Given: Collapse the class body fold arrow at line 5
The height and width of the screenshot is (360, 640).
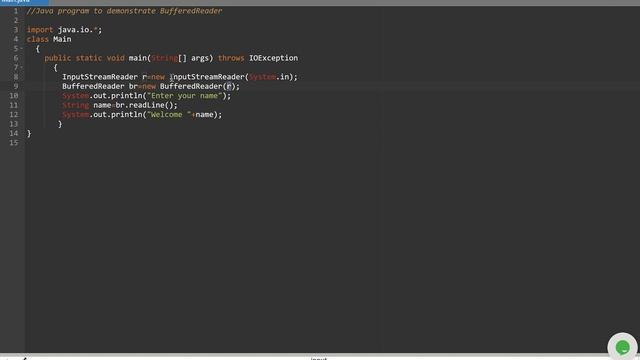Looking at the screenshot, I should pyautogui.click(x=22, y=49).
